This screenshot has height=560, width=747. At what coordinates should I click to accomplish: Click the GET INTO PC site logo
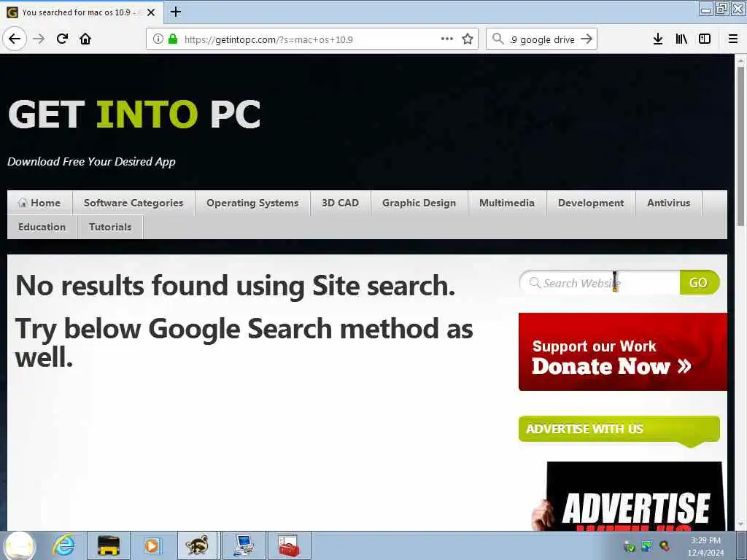coord(134,114)
